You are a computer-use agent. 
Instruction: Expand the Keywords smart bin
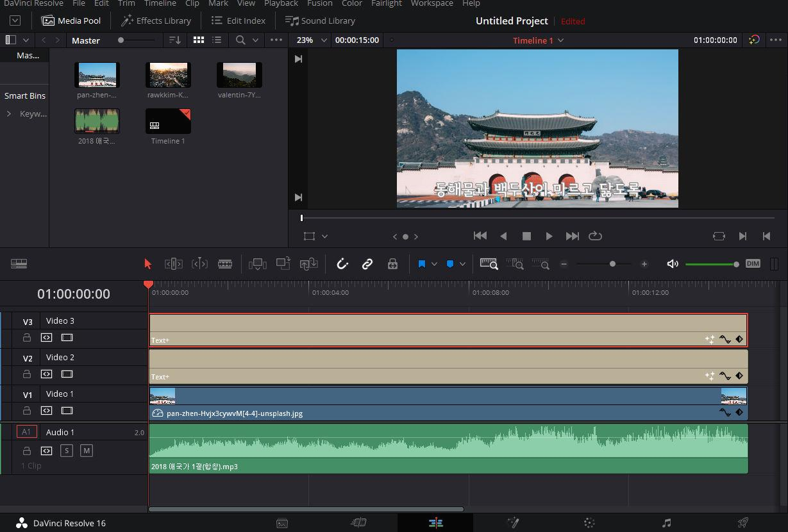[x=9, y=113]
